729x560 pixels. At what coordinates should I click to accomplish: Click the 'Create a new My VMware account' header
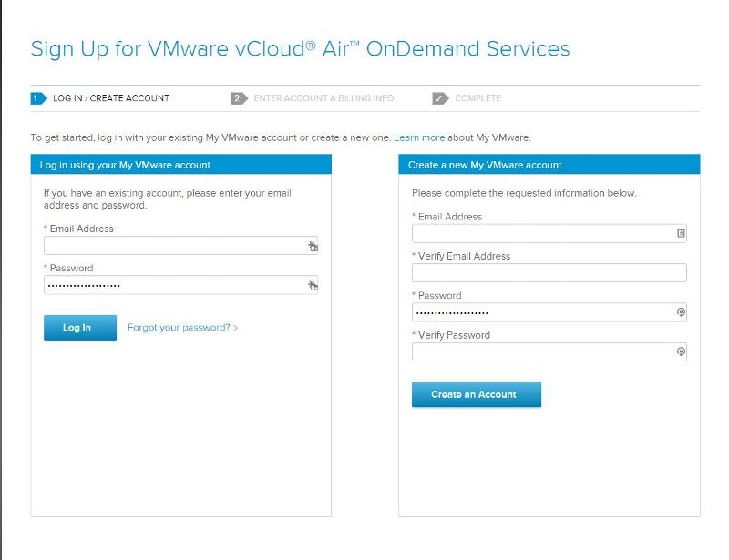pyautogui.click(x=549, y=165)
